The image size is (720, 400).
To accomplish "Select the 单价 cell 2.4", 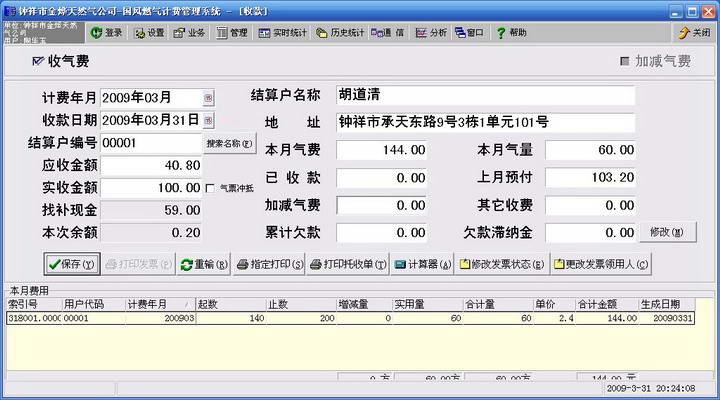I will [554, 318].
